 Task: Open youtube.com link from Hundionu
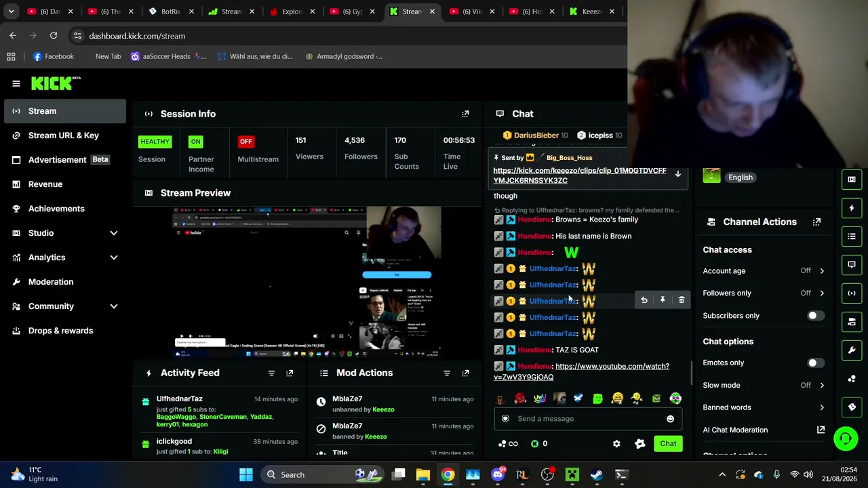tap(581, 371)
